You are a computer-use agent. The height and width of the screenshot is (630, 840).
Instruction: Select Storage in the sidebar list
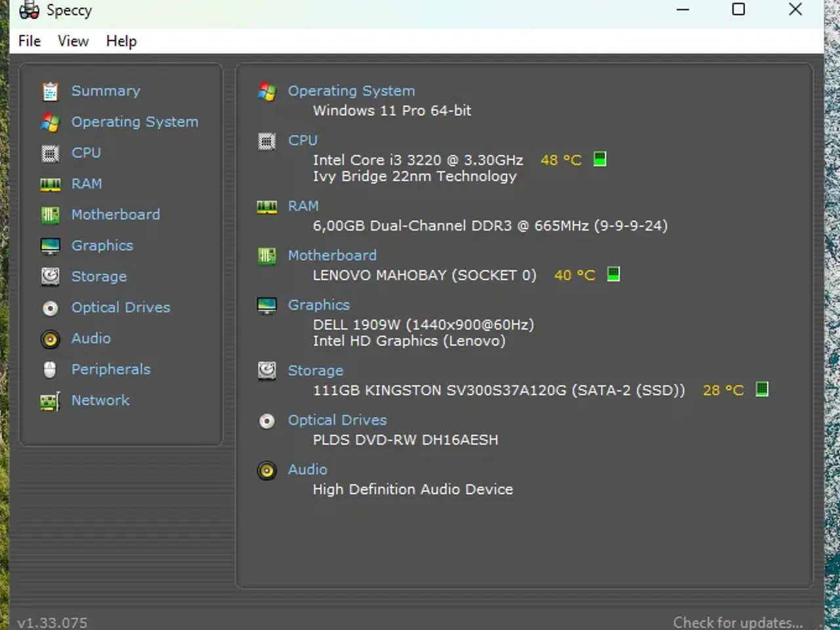pos(99,276)
